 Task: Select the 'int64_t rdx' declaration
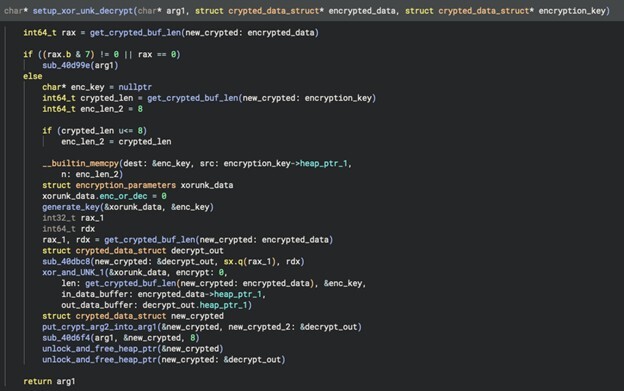(68, 229)
